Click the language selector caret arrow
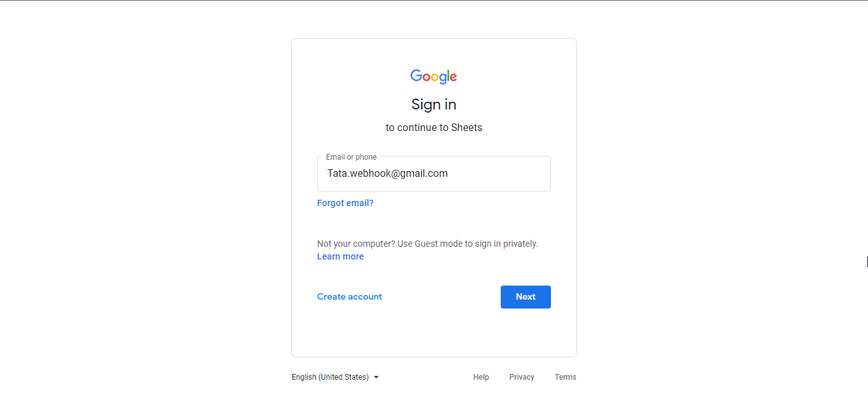This screenshot has height=395, width=868. (376, 377)
